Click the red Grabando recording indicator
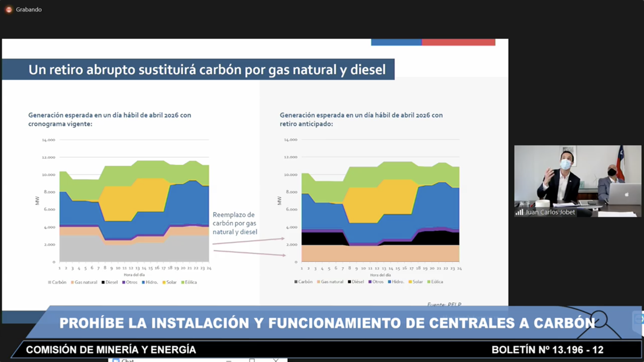644x362 pixels. click(9, 10)
